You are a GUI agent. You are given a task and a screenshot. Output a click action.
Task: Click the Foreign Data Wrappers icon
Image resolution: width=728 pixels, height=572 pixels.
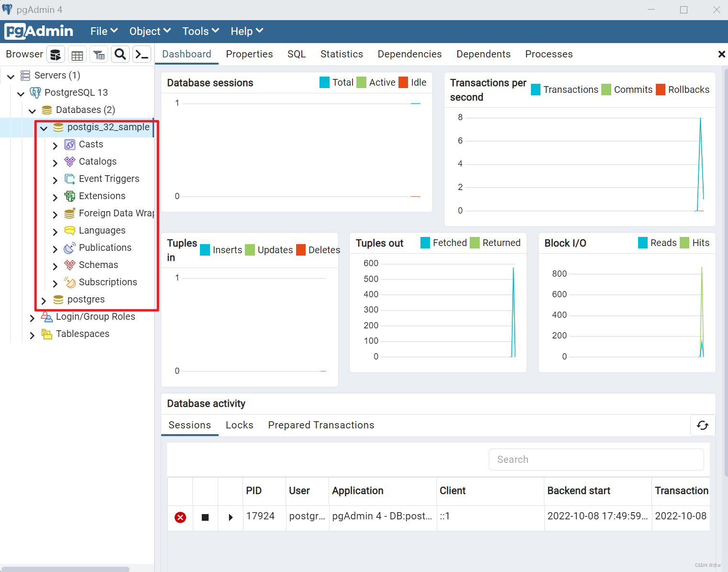pyautogui.click(x=70, y=213)
